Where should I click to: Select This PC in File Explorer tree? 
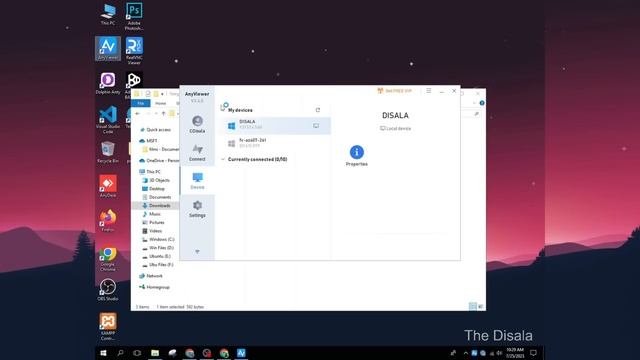[150, 171]
